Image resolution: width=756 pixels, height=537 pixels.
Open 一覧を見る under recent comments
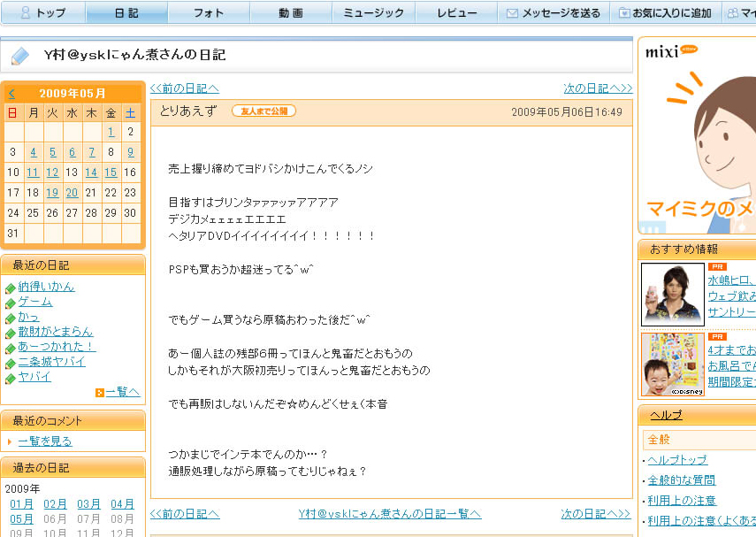click(x=45, y=441)
